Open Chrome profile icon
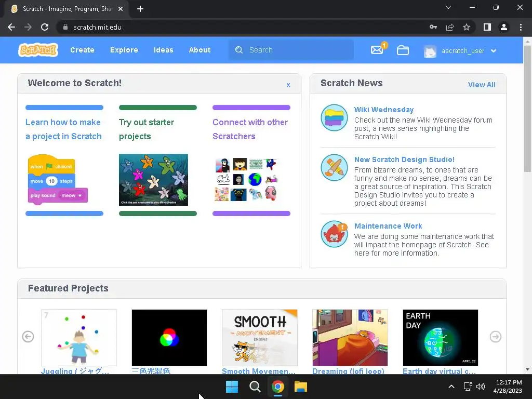532x399 pixels. coord(504,27)
